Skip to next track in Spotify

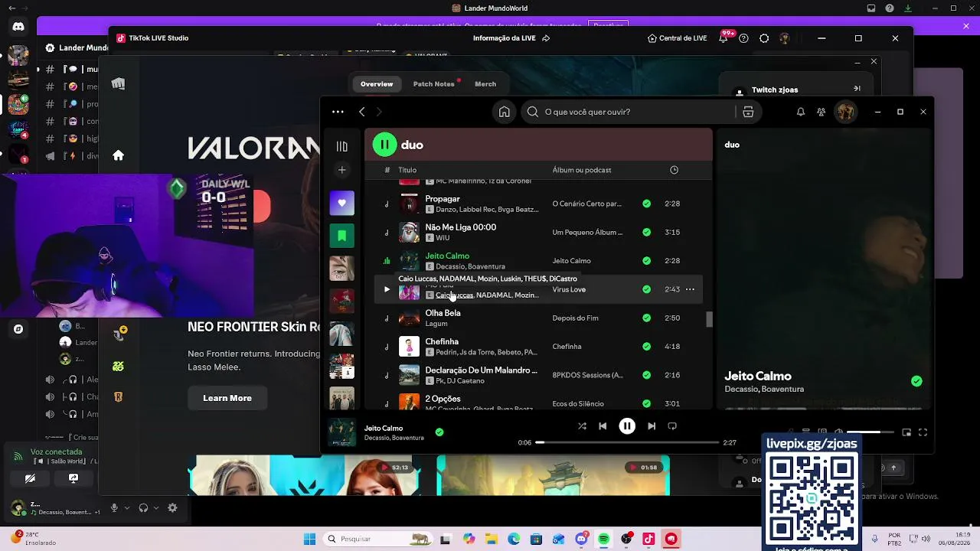point(652,426)
